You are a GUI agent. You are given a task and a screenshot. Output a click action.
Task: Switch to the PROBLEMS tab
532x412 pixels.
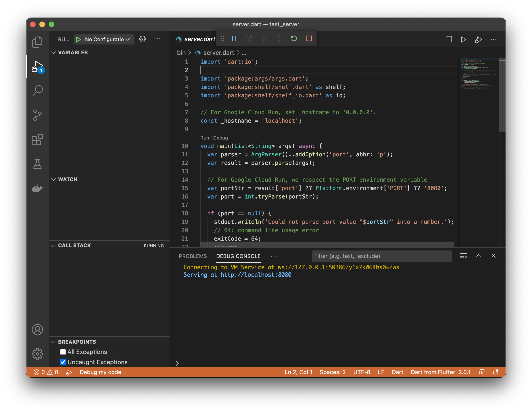193,256
